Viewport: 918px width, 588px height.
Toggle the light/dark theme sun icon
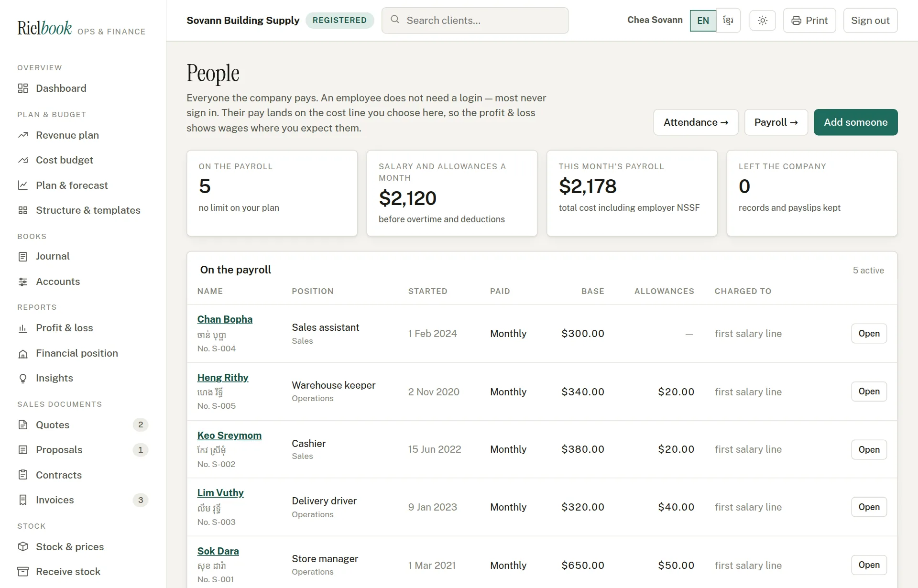[763, 21]
